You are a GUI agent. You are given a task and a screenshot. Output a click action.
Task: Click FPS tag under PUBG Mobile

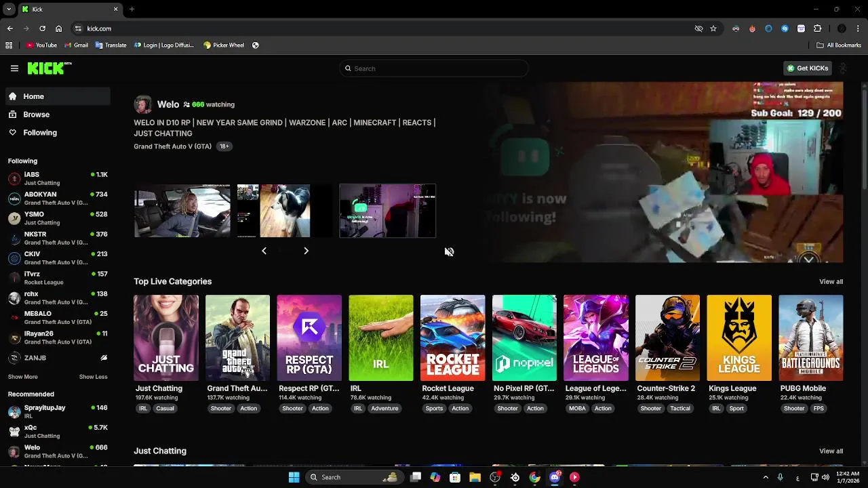tap(818, 409)
